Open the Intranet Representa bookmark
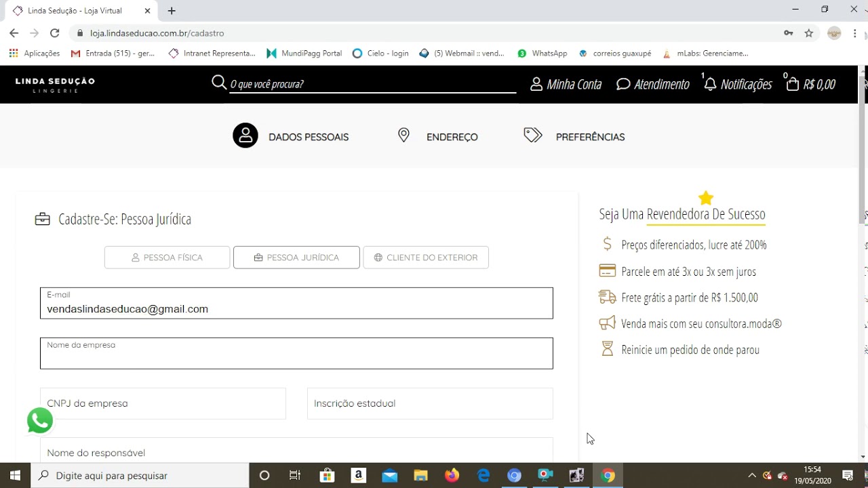Screen dimensions: 868x488 (x=212, y=54)
